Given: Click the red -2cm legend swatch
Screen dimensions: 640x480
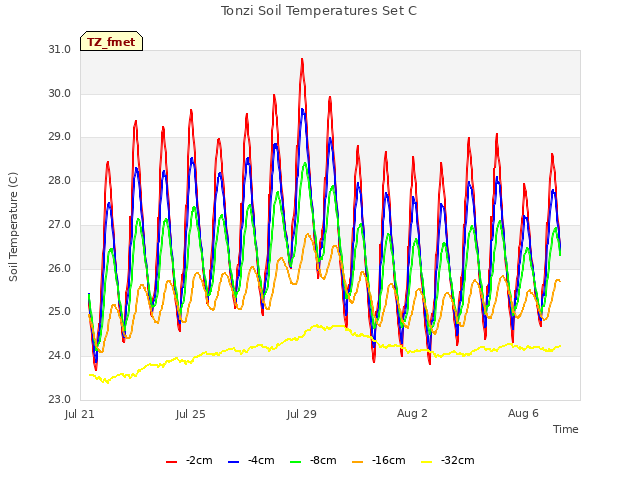Looking at the screenshot, I should [171, 462].
